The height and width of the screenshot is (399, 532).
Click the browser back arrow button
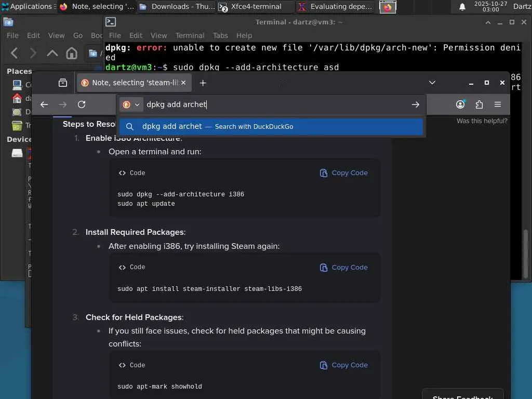(44, 104)
